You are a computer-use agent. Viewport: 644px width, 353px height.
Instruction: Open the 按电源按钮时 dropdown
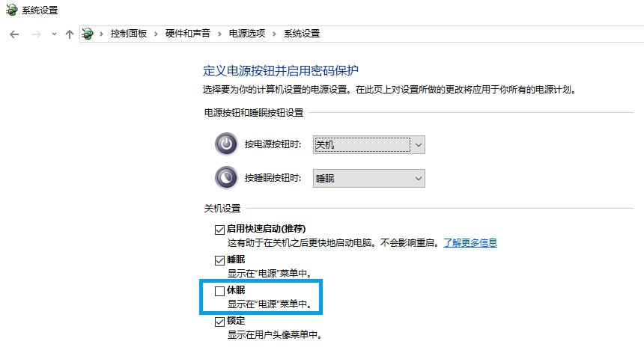pos(369,144)
